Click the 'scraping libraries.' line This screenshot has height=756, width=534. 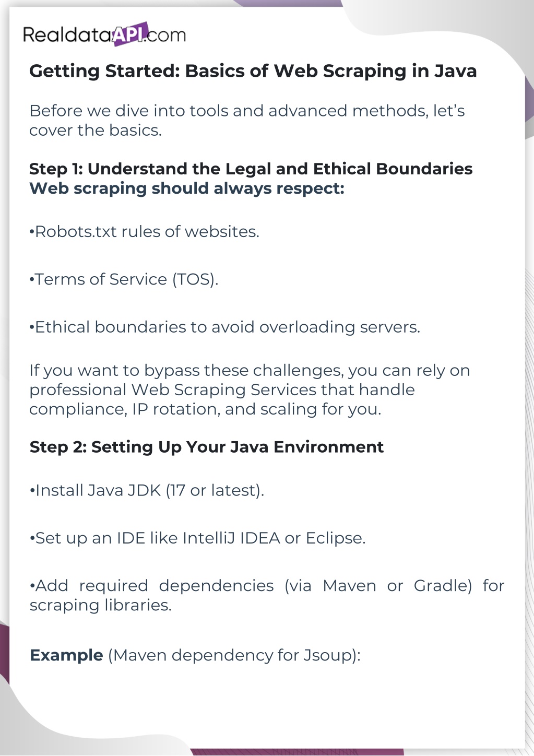click(x=100, y=605)
